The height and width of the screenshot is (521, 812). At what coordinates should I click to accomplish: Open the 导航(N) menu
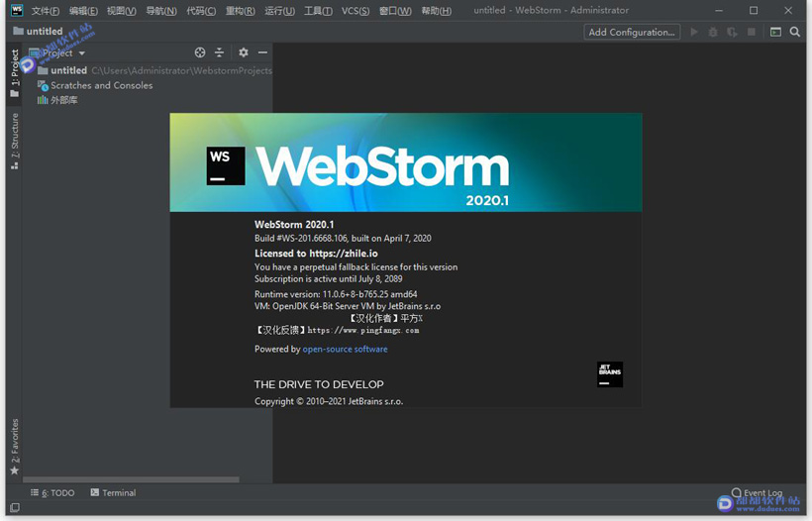tap(161, 10)
